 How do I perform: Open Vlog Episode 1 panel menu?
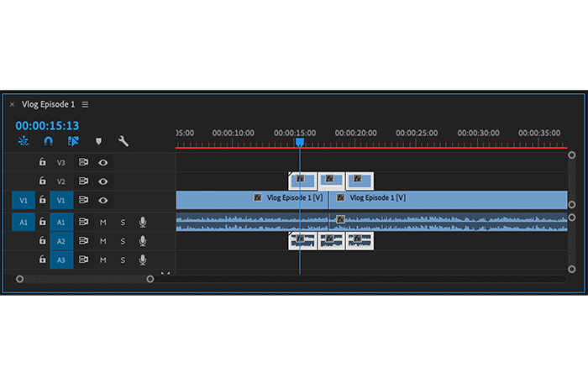pyautogui.click(x=85, y=105)
